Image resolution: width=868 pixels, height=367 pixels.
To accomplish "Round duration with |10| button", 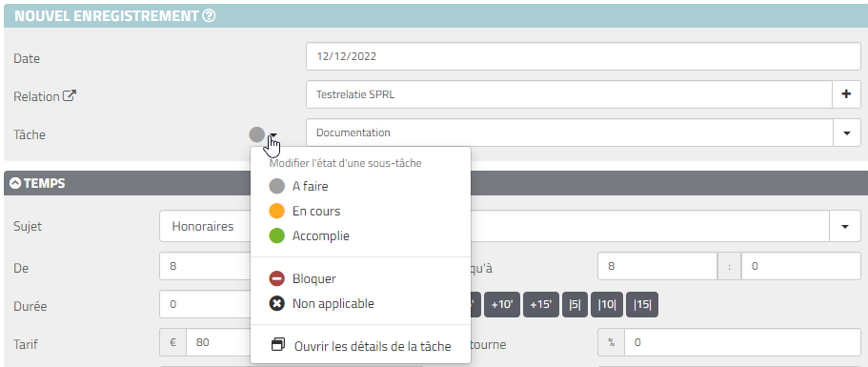I will 607,304.
